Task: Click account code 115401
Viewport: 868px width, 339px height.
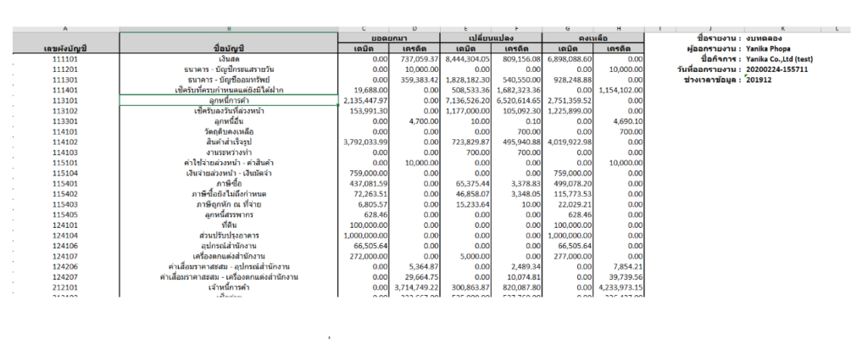Action: 65,183
